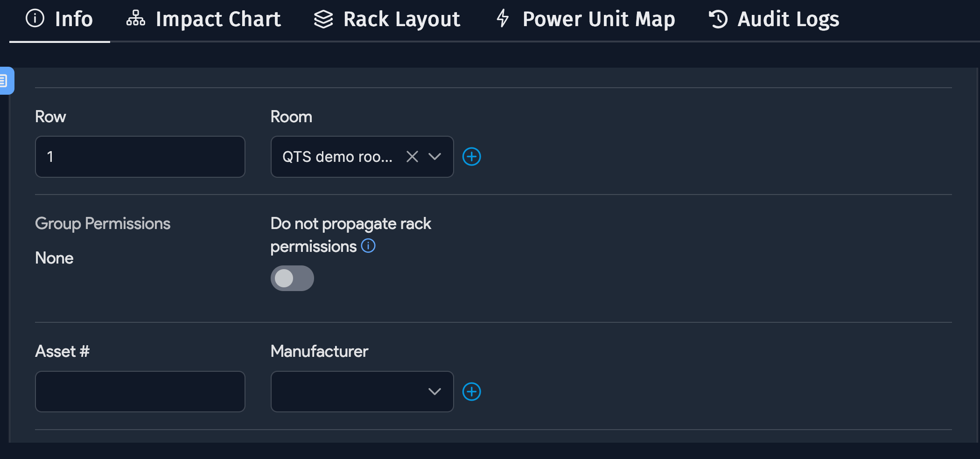
Task: Expand the Manufacturer dropdown
Action: click(434, 392)
